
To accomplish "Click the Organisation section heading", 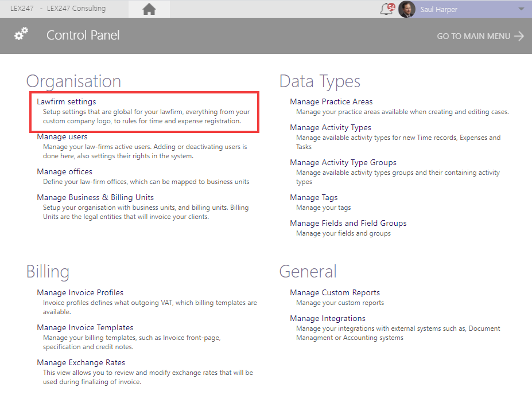I will pos(73,81).
